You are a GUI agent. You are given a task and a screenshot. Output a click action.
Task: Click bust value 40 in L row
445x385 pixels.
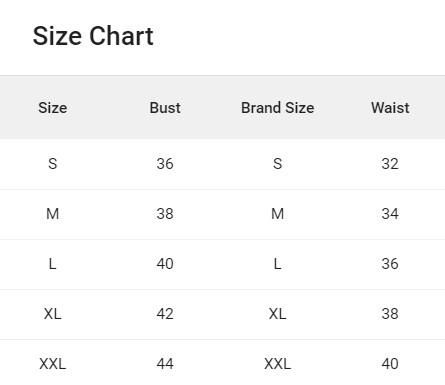165,264
